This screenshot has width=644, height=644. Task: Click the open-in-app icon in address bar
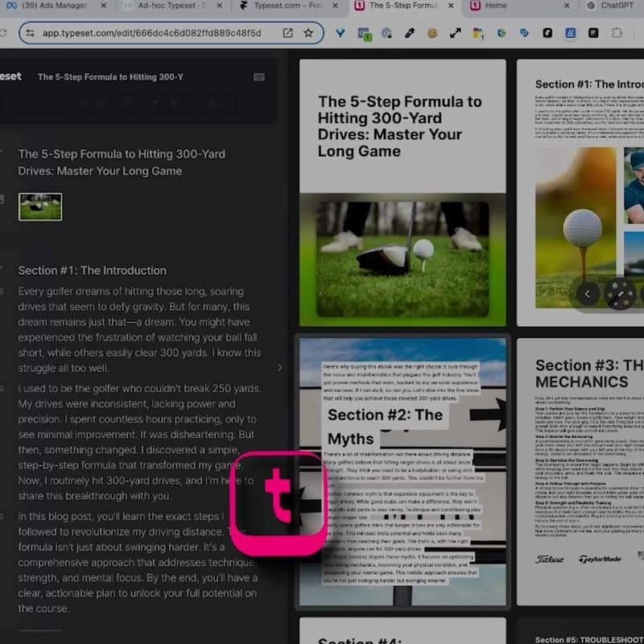pos(288,33)
